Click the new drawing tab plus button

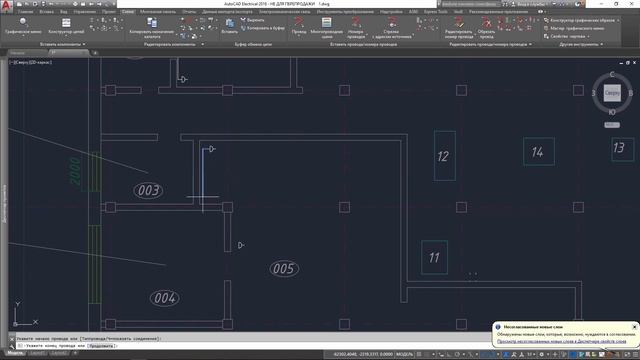click(x=95, y=53)
